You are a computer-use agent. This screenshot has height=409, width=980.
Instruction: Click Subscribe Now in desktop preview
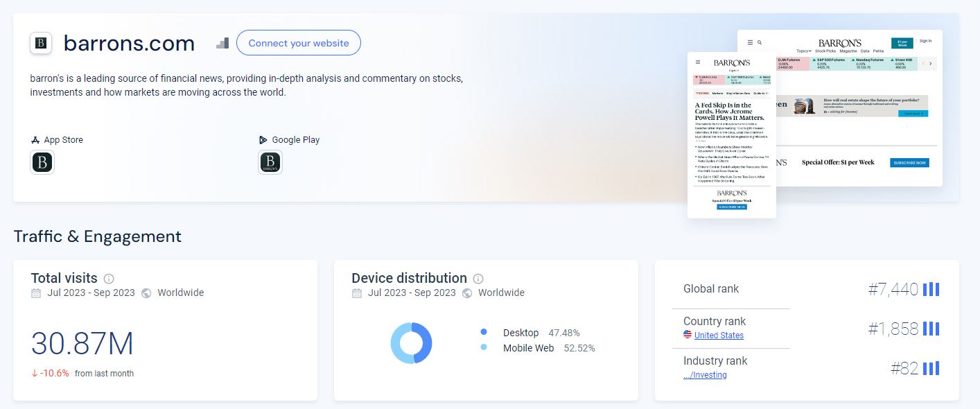[x=909, y=163]
